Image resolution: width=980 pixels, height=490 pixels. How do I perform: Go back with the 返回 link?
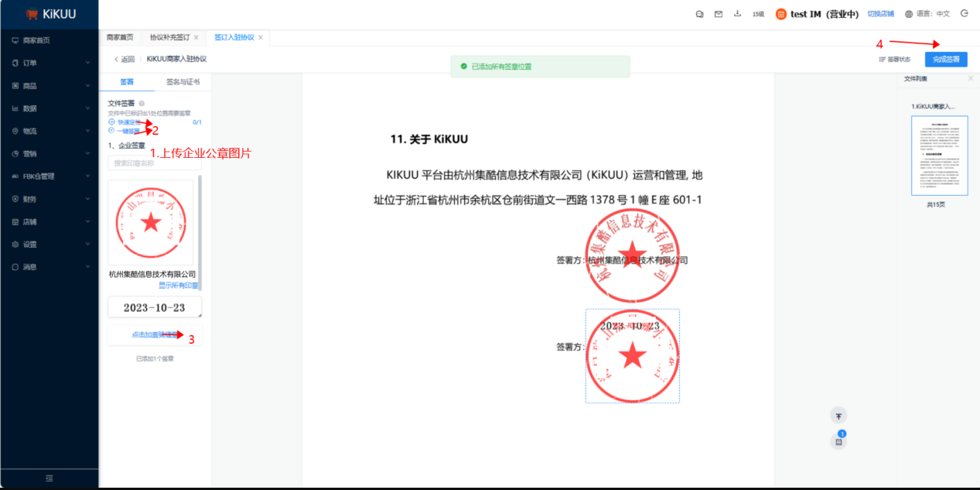pos(124,59)
